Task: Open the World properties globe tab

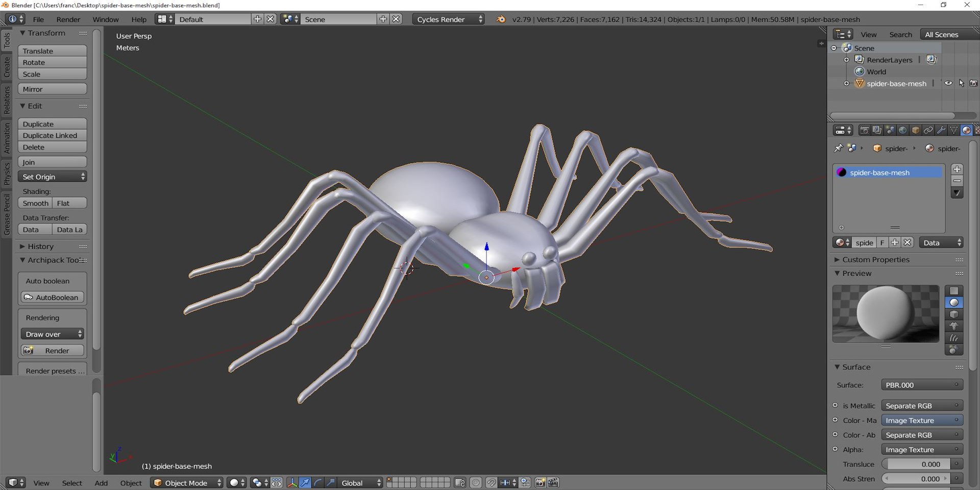Action: pos(902,130)
